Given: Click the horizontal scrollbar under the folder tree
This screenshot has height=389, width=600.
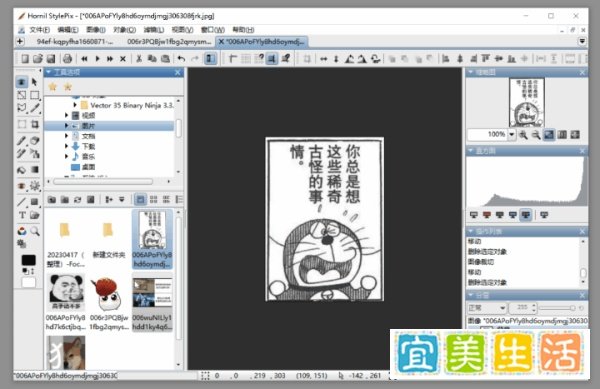Looking at the screenshot, I should coord(103,181).
